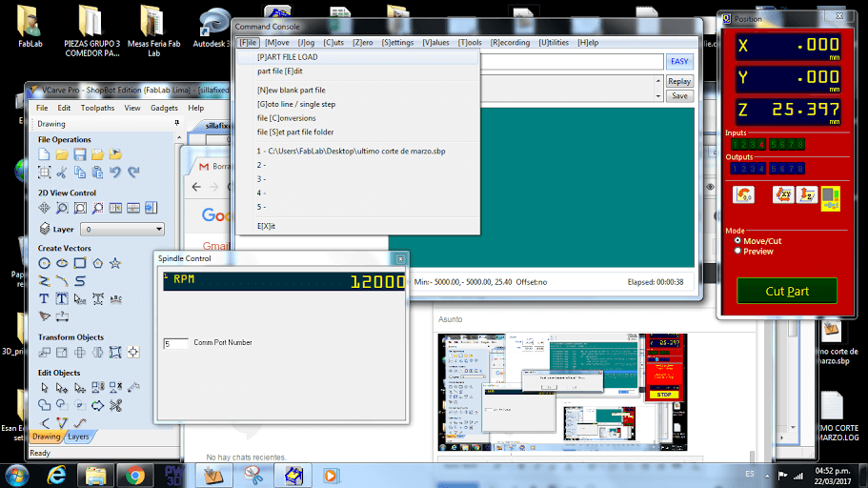Create a new file in VCarve

click(x=44, y=154)
